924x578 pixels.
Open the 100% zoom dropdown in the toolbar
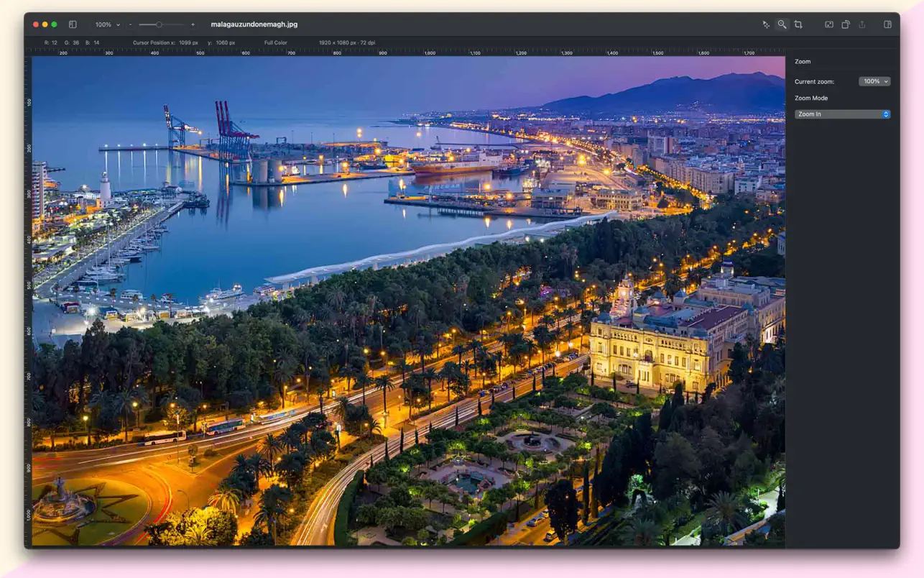pos(106,24)
